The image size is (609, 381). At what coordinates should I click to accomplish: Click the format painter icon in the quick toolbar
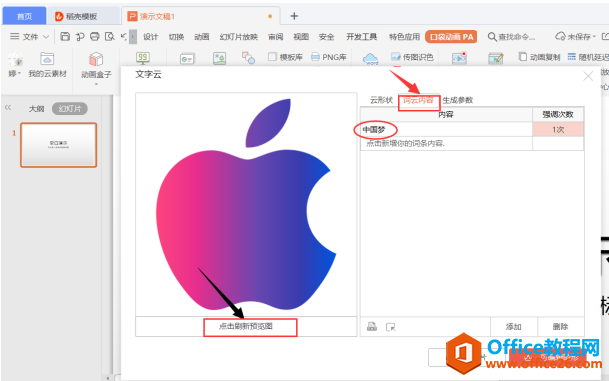coord(80,37)
